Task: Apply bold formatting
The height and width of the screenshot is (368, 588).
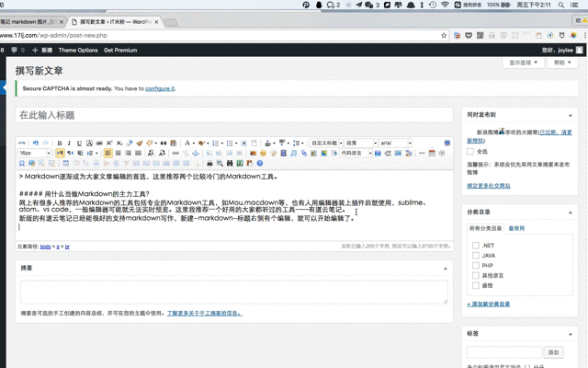Action: 60,144
